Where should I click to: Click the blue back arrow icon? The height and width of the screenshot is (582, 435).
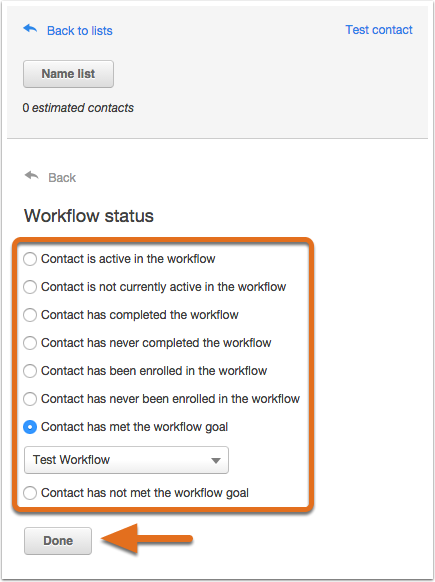tap(30, 29)
